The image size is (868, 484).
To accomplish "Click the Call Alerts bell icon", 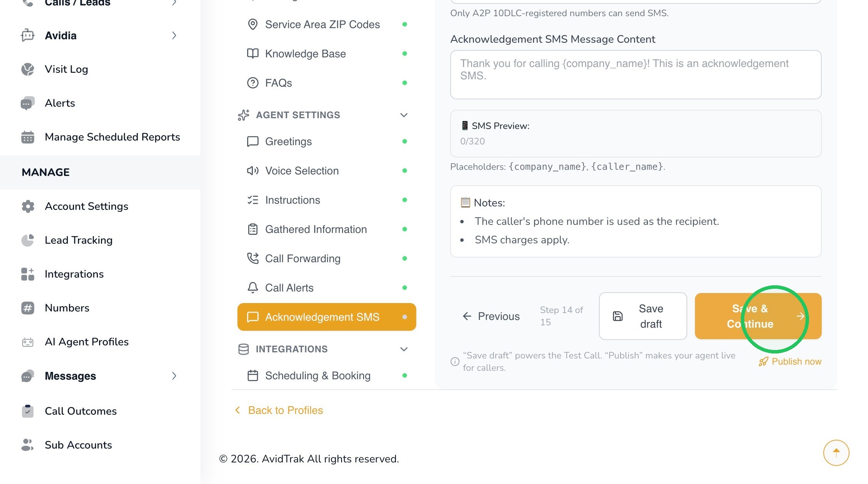I will [x=252, y=288].
